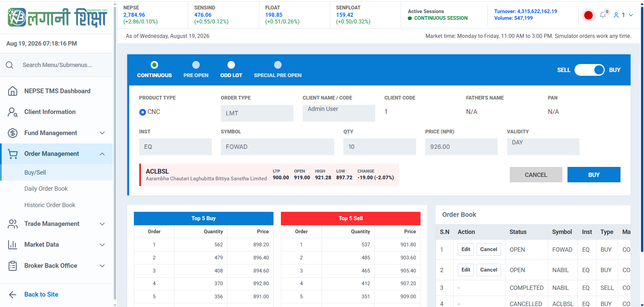Click the sidebar vertical scrollbar
This screenshot has width=644, height=307.
tap(115, 152)
